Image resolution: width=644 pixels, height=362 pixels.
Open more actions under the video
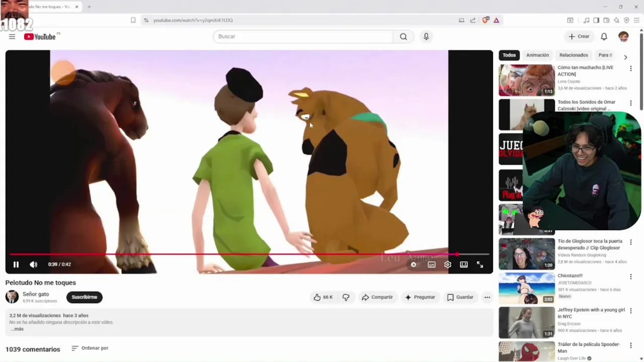click(487, 297)
